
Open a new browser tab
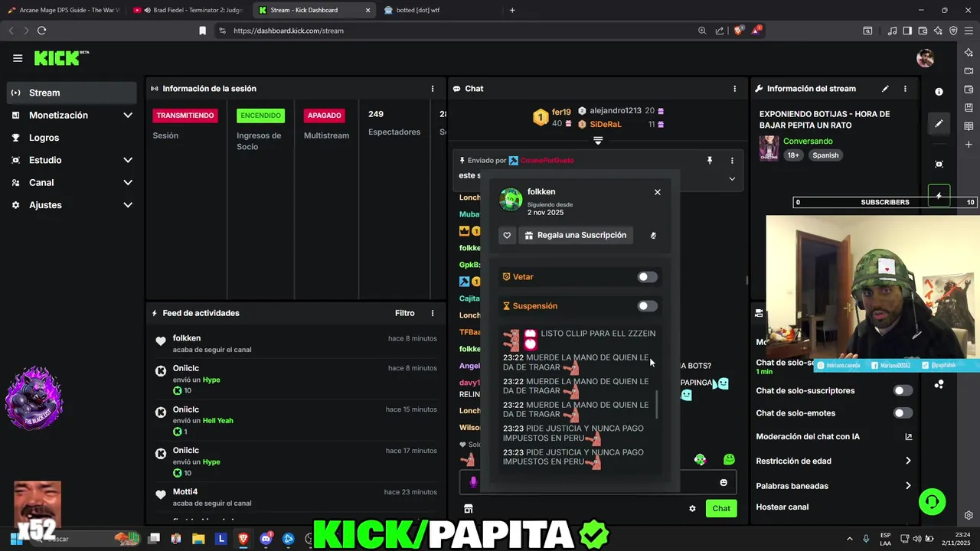tap(512, 10)
